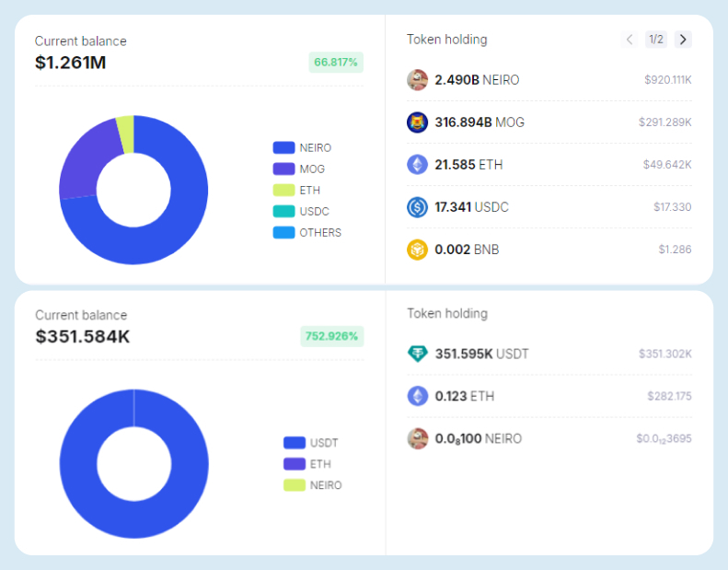This screenshot has width=728, height=570.
Task: Click the 752.926% change badge
Action: pyautogui.click(x=332, y=336)
